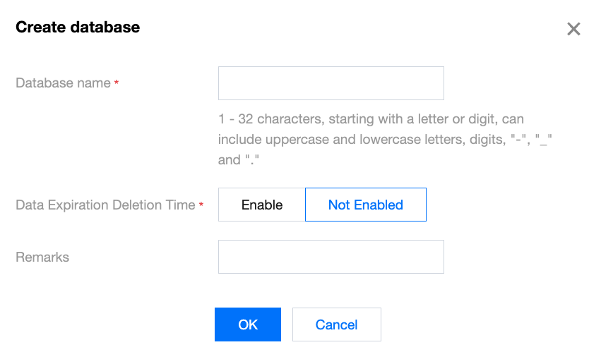The image size is (589, 364).
Task: Click the Data Expiration Deletion Time label
Action: [105, 205]
